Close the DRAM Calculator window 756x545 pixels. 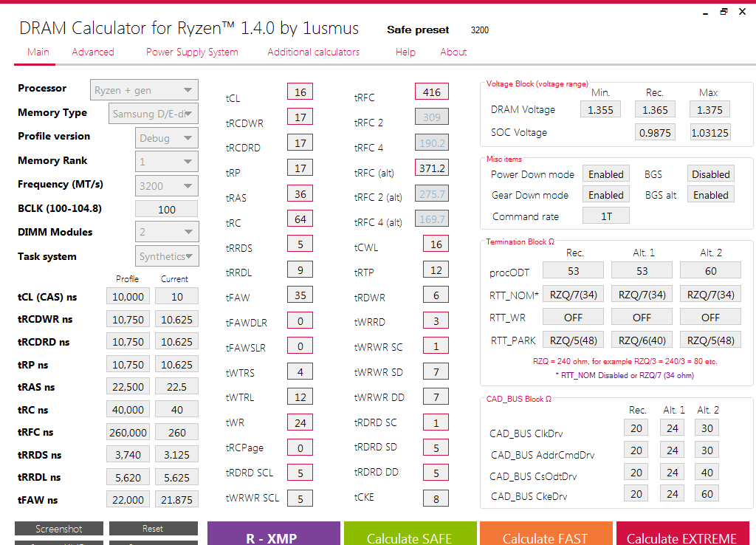point(745,11)
